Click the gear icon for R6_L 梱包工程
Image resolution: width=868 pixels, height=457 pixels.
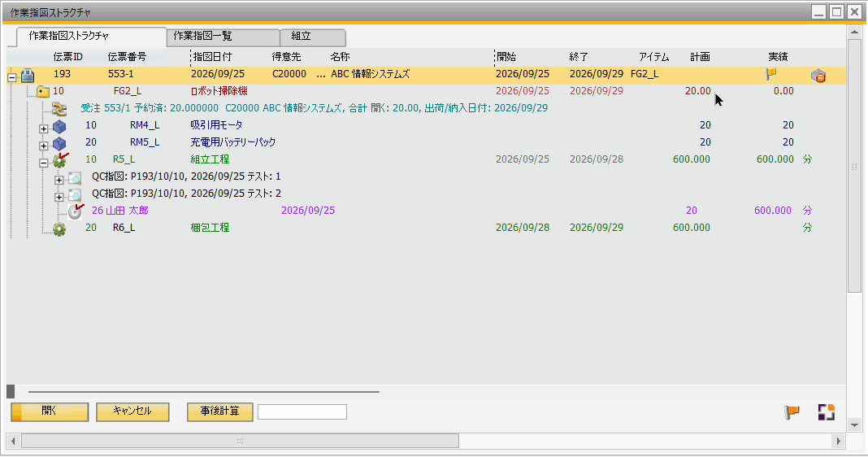(x=59, y=228)
